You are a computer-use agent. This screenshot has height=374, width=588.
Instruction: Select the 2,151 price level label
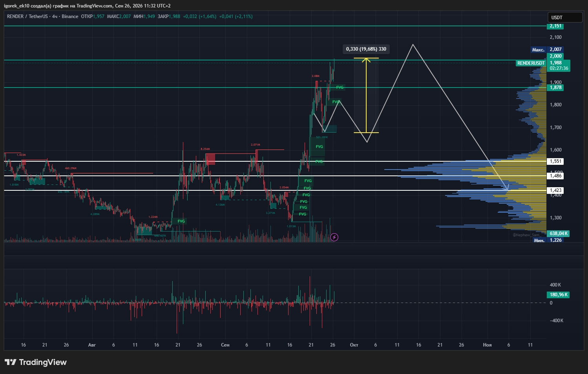click(x=555, y=26)
